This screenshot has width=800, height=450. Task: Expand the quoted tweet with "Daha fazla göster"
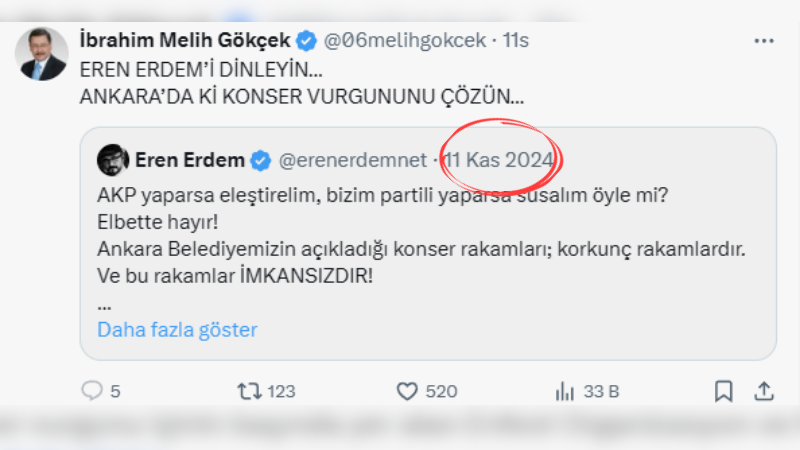tap(177, 329)
